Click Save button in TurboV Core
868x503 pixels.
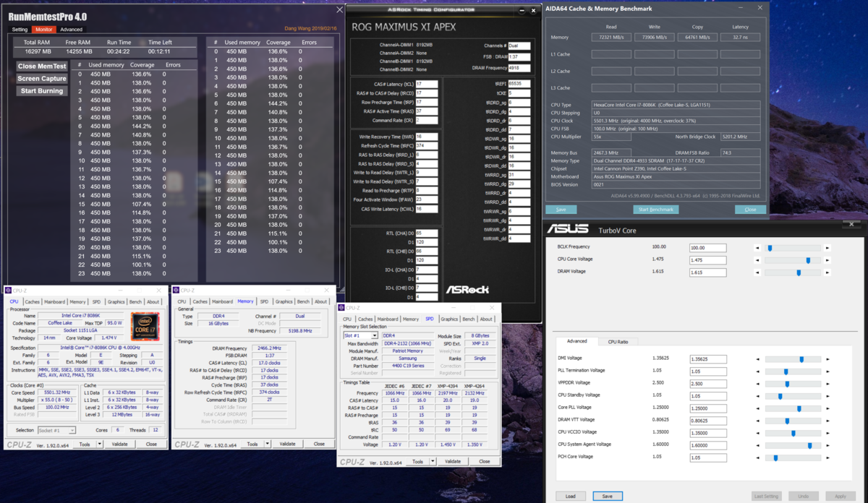pyautogui.click(x=608, y=496)
